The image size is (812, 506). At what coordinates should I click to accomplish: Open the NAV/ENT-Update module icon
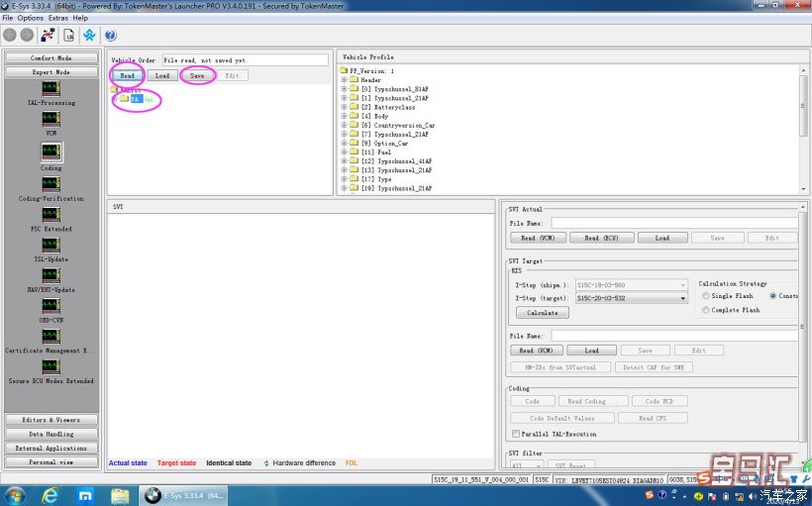[51, 275]
